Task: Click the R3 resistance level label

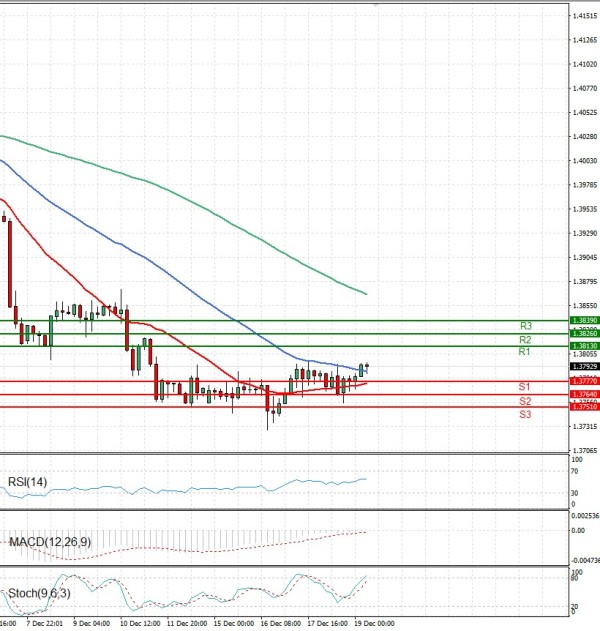Action: [x=525, y=326]
